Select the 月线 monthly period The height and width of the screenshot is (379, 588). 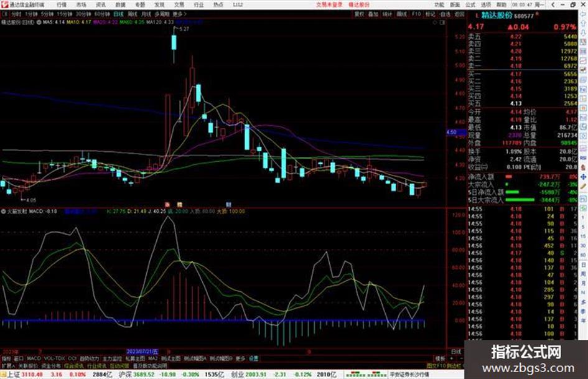(146, 14)
